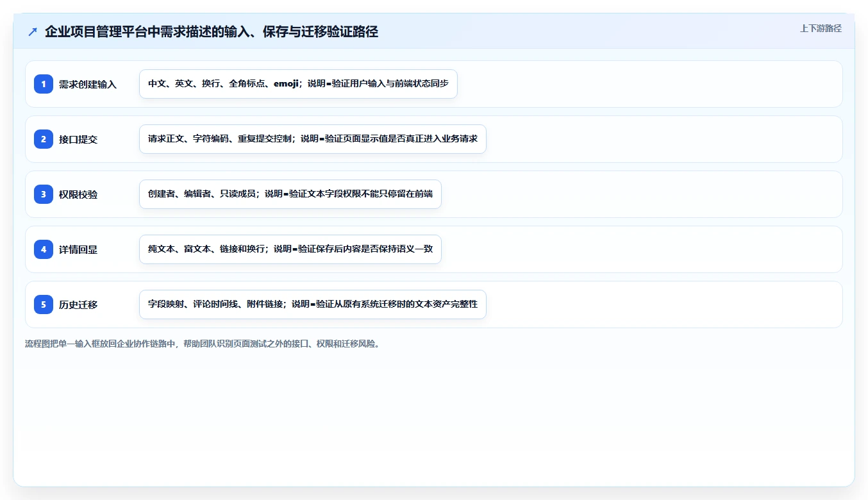The width and height of the screenshot is (868, 500).
Task: Click the step number 4 badge
Action: pyautogui.click(x=44, y=249)
